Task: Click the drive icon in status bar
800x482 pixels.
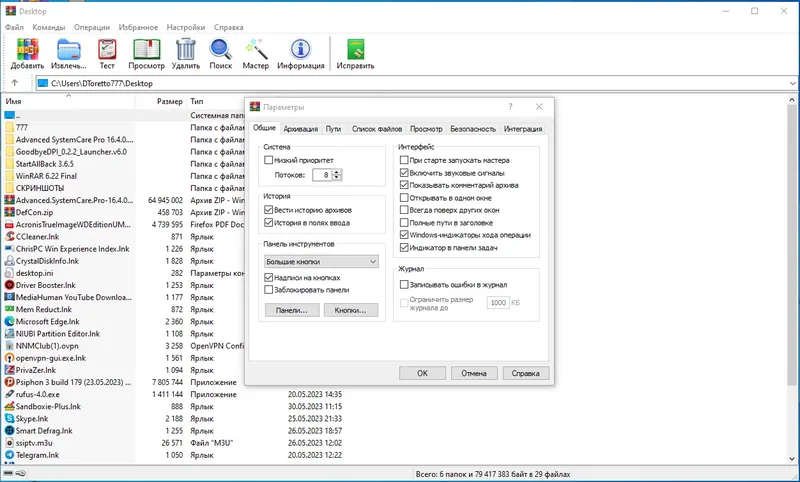Action: click(9, 473)
